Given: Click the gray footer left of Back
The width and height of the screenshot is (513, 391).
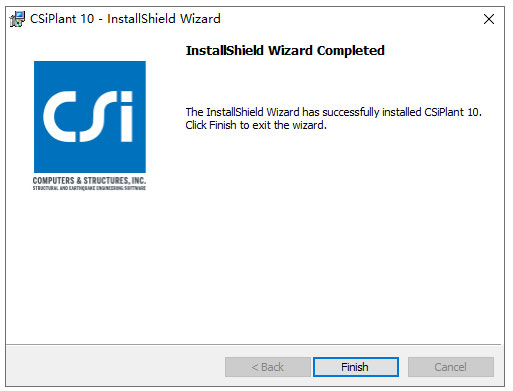Looking at the screenshot, I should click(x=115, y=367).
